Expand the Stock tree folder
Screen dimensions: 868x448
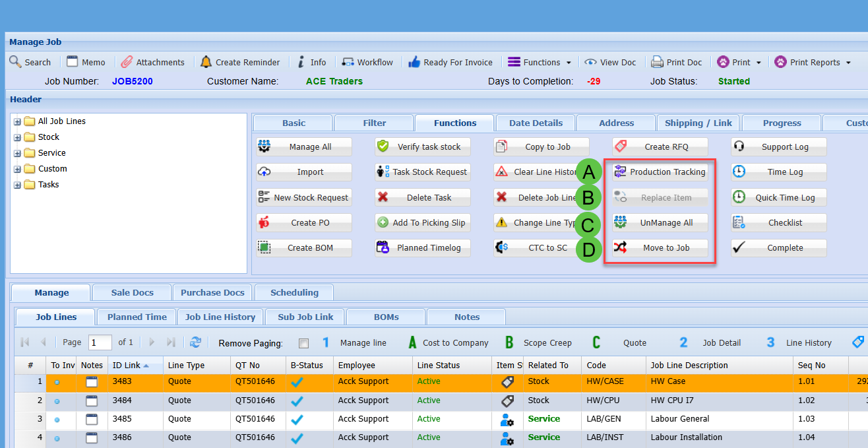point(17,137)
